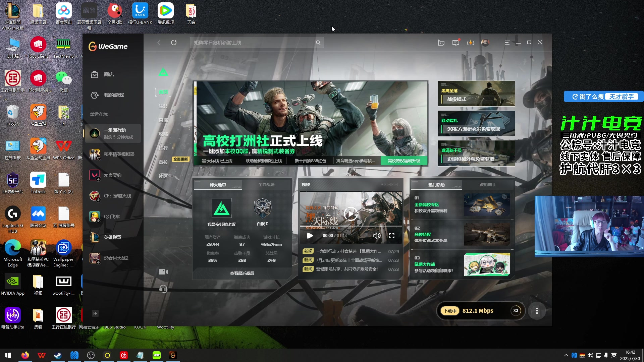
Task: Click the WeGame refresh page icon
Action: 174,43
